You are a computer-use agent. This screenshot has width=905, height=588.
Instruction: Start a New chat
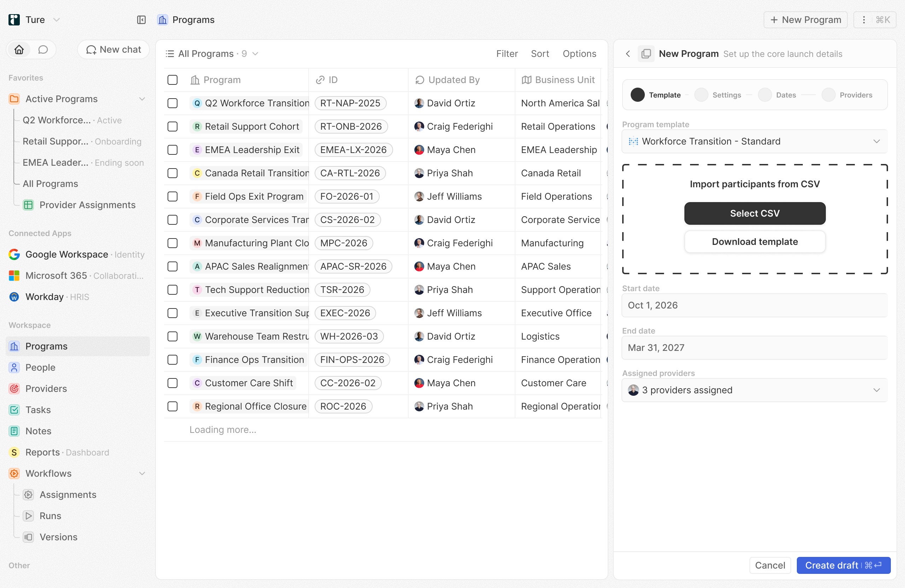(113, 50)
